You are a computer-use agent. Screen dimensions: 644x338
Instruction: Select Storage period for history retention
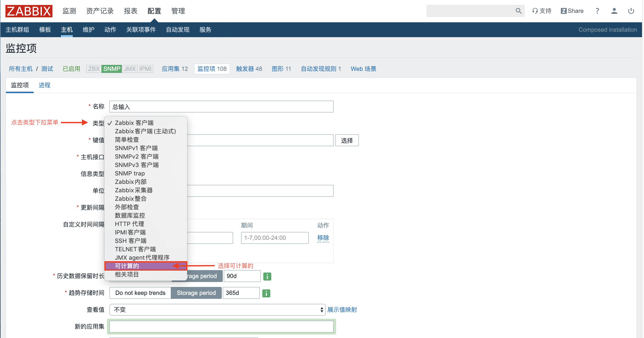(204, 276)
